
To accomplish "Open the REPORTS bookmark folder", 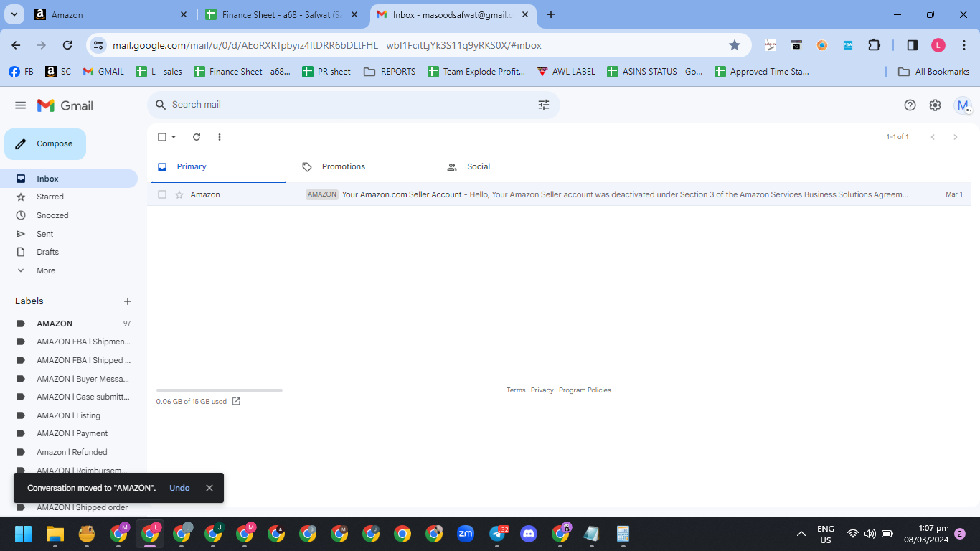I will 390,72.
